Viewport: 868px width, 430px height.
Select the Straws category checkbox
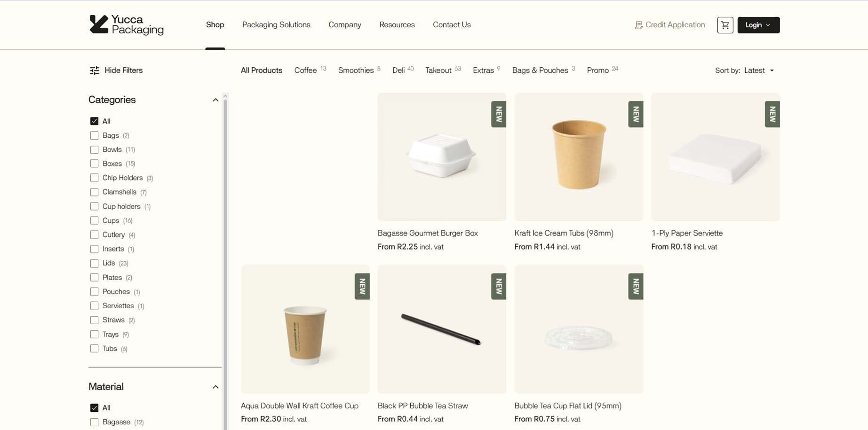pos(94,320)
